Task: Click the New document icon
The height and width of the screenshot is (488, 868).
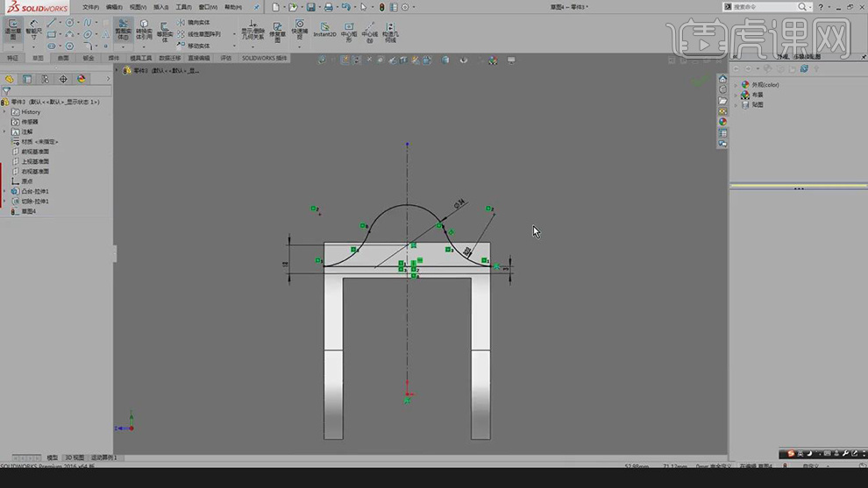Action: 275,7
